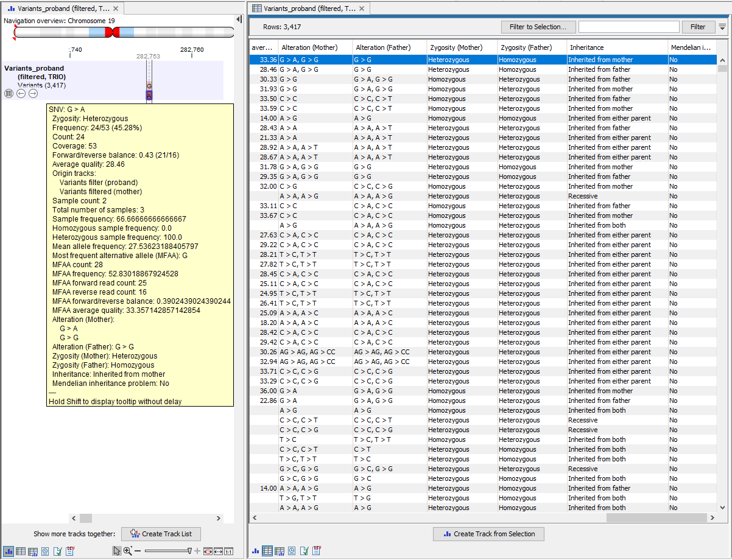Click into the filter text field
This screenshot has height=560, width=732.
pyautogui.click(x=628, y=27)
